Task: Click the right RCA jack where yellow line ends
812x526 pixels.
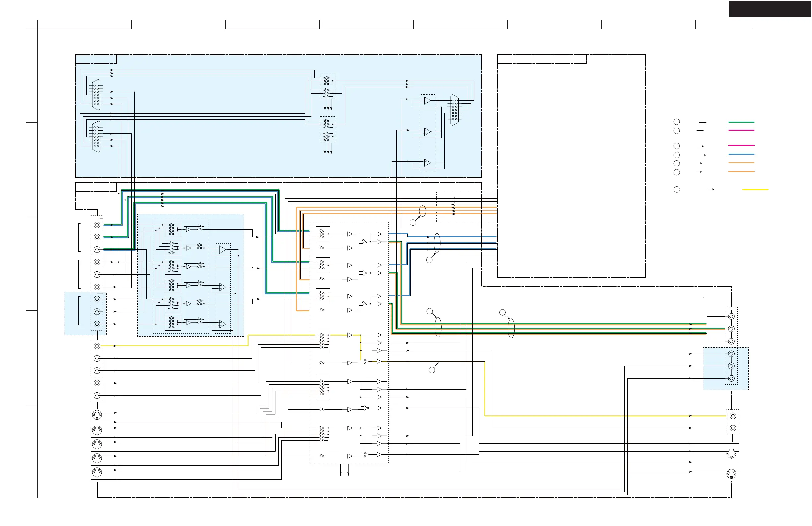Action: (733, 416)
